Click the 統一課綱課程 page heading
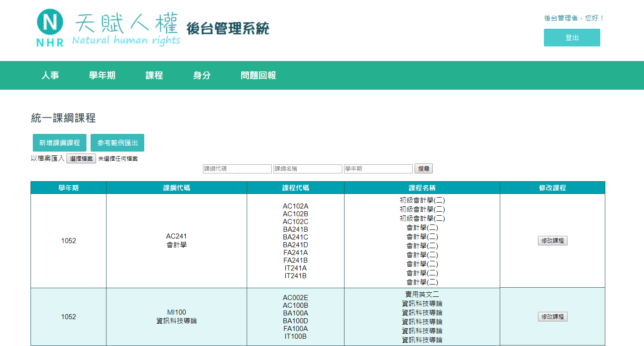Viewport: 644px width, 346px height. tap(63, 118)
